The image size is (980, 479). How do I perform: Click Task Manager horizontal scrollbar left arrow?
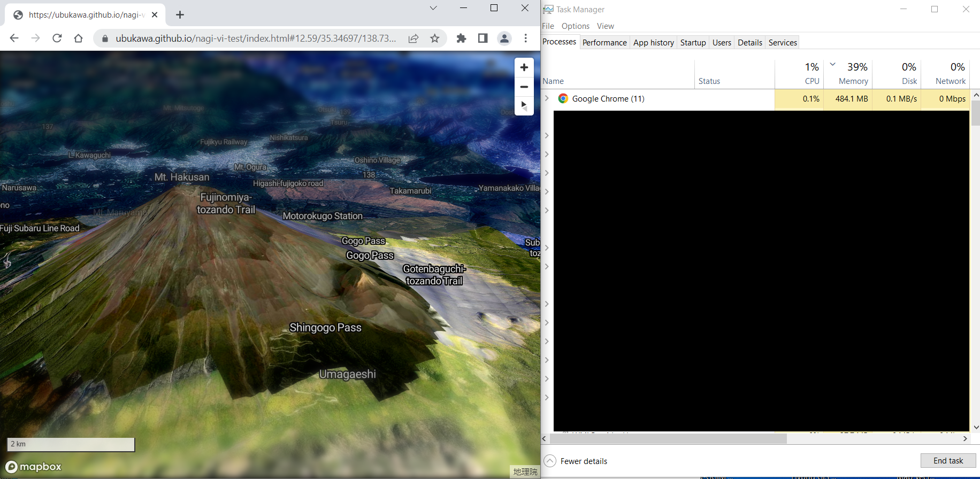click(x=545, y=438)
